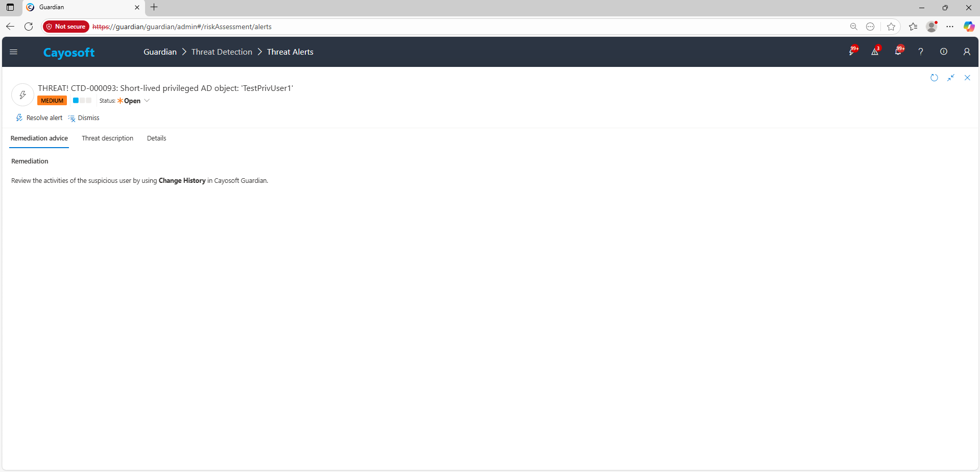This screenshot has width=980, height=472.
Task: Open the hamburger navigation menu
Action: click(x=14, y=52)
